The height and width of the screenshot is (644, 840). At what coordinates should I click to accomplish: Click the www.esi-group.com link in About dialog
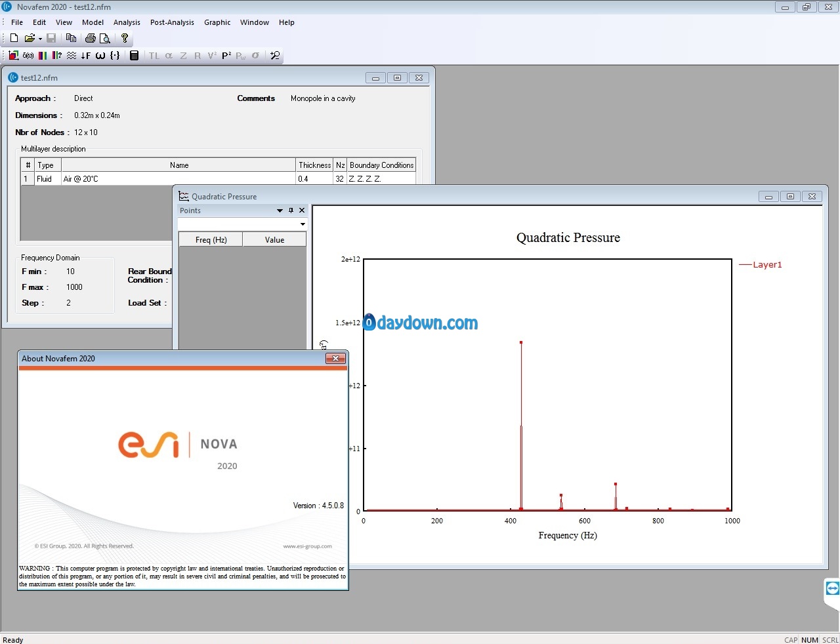pyautogui.click(x=308, y=546)
